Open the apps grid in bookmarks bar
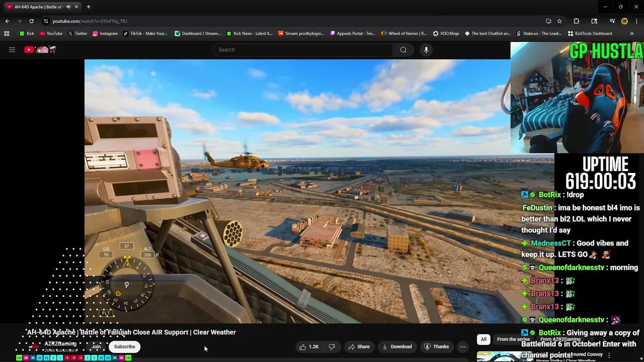The image size is (644, 362). pos(7,34)
